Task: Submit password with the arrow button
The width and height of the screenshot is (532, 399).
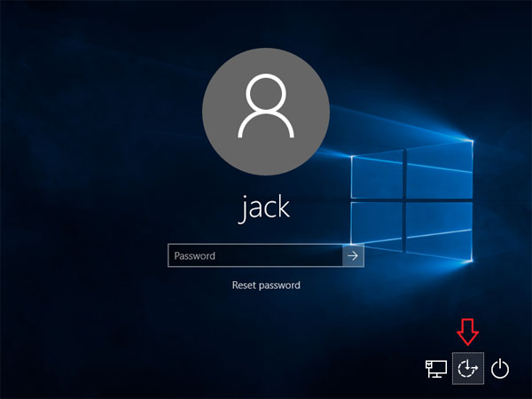Action: [x=353, y=256]
